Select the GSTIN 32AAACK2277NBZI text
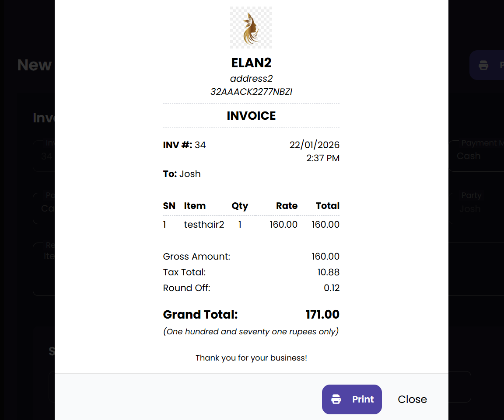The width and height of the screenshot is (504, 420). pyautogui.click(x=251, y=92)
